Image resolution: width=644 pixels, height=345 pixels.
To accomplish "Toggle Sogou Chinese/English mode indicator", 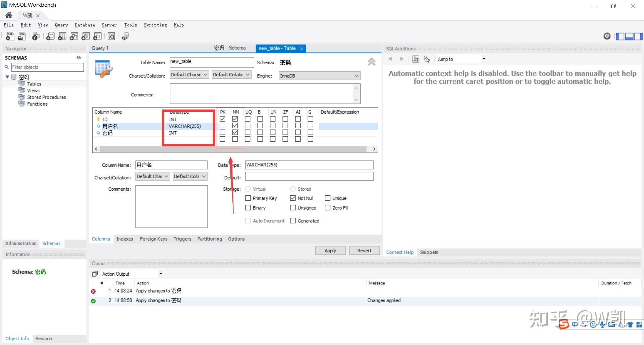I will tap(575, 324).
